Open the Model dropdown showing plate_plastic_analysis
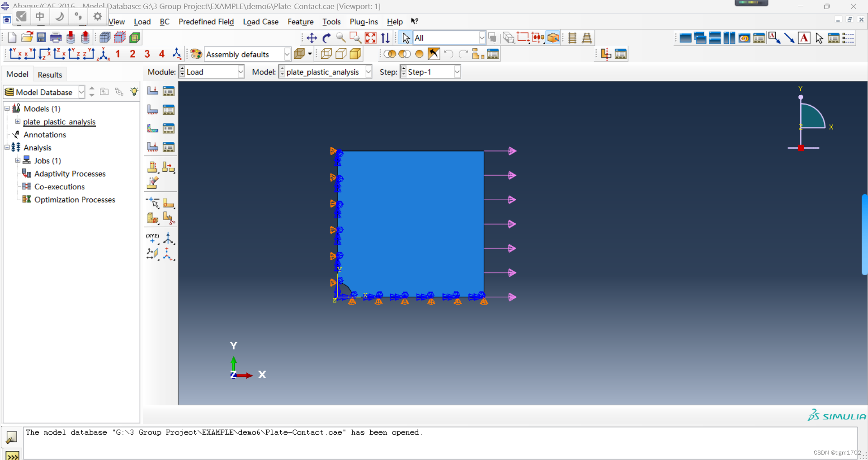The width and height of the screenshot is (868, 460). (x=325, y=72)
